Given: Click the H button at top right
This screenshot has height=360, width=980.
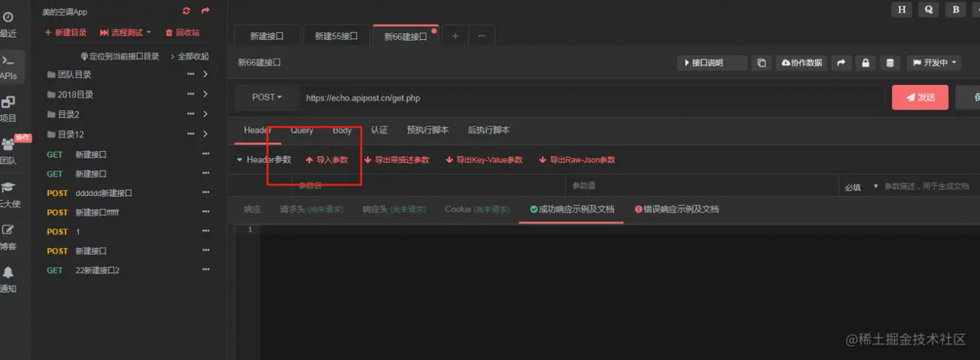Looking at the screenshot, I should click(902, 9).
